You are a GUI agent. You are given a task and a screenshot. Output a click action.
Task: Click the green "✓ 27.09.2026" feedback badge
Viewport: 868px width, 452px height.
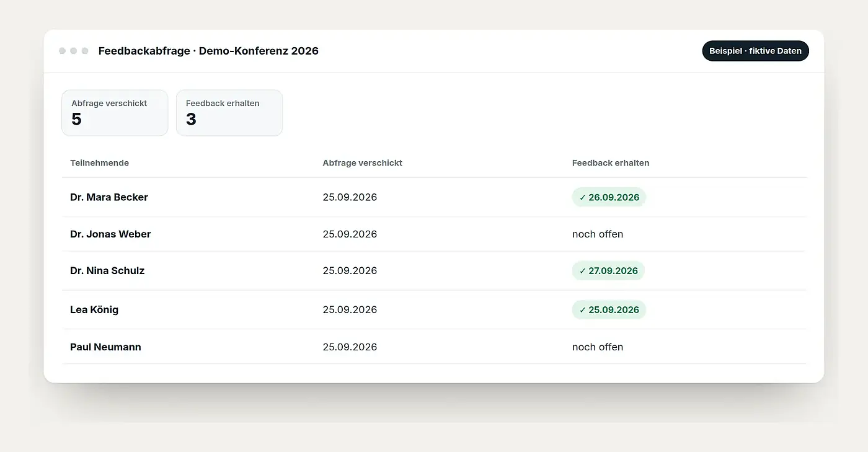[608, 270]
